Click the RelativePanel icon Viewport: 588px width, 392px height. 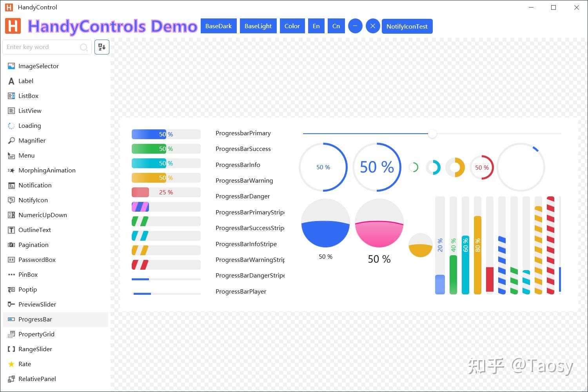(x=11, y=379)
